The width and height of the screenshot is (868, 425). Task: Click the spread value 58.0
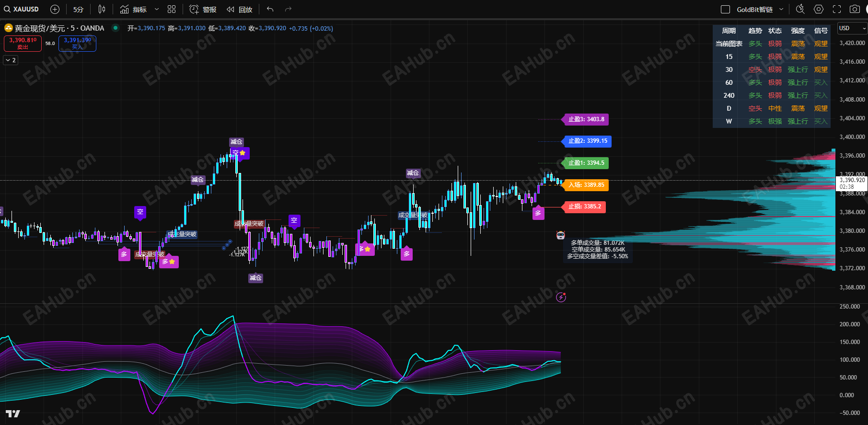(x=50, y=44)
